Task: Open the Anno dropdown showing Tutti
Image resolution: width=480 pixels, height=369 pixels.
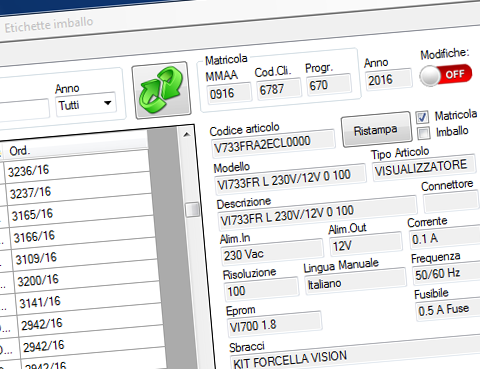Action: (x=86, y=104)
